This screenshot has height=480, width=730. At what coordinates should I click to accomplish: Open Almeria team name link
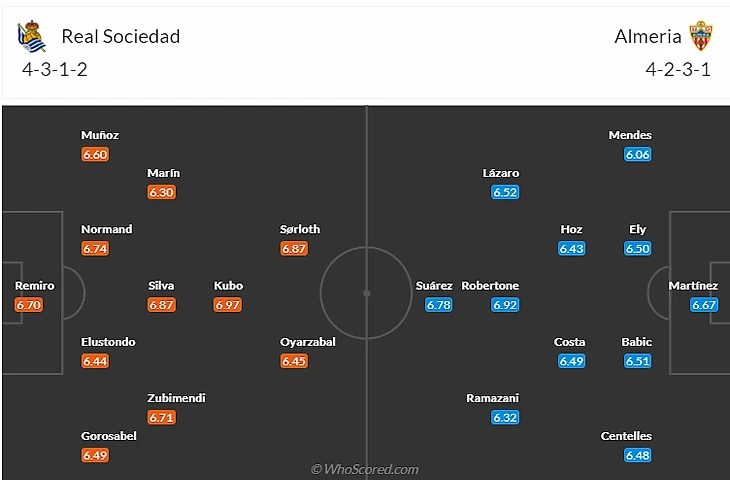pyautogui.click(x=648, y=37)
